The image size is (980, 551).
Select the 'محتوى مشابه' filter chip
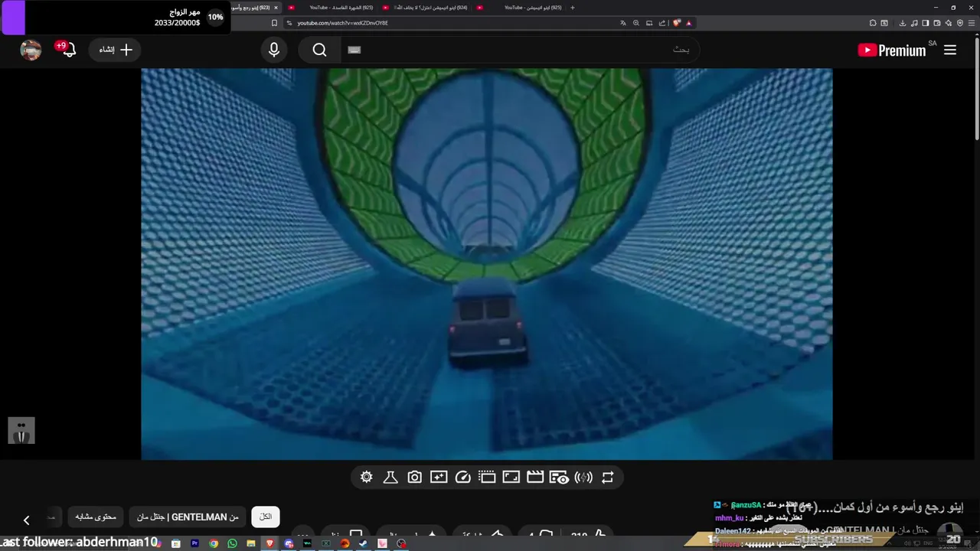click(96, 517)
